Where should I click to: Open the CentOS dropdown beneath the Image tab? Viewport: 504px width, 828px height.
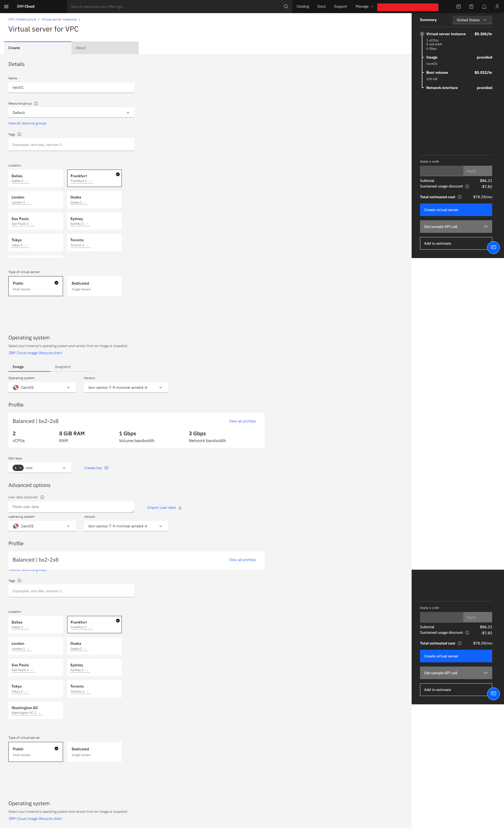point(42,387)
